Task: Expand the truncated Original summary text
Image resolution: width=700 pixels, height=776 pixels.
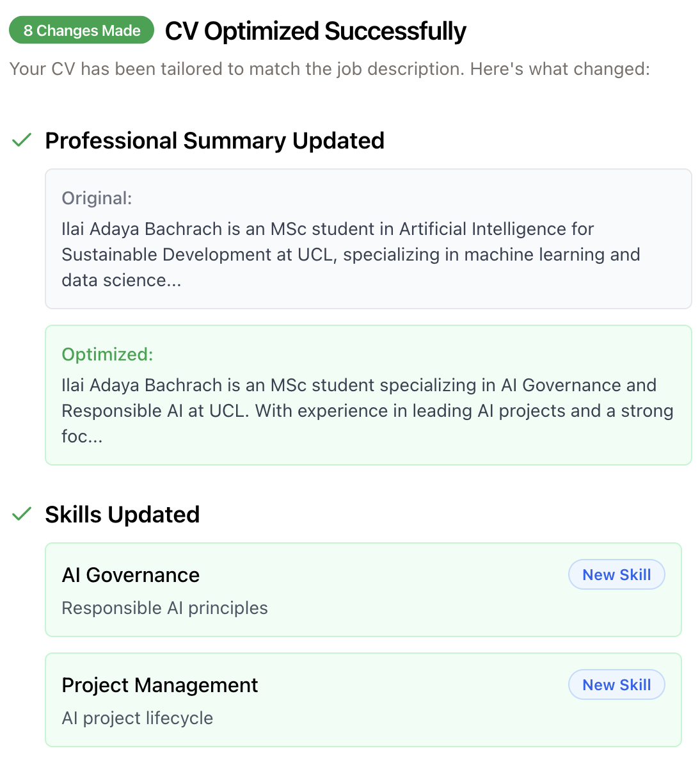Action: (351, 254)
